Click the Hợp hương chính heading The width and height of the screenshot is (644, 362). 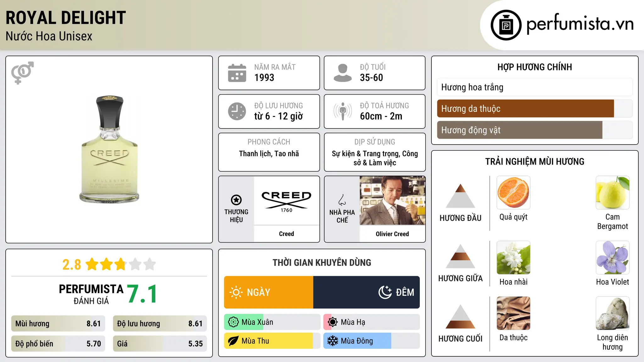(535, 67)
